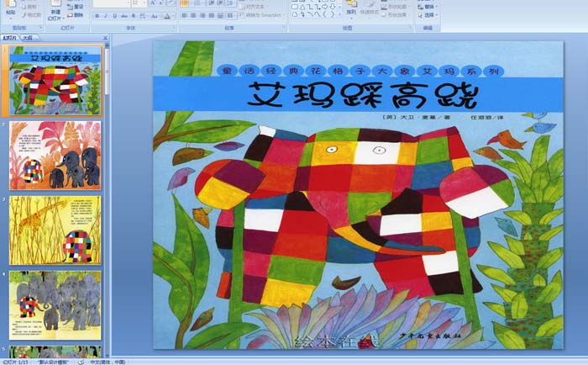Viewport: 588px width, 365px height.
Task: Toggle Bold formatting
Action: (97, 16)
